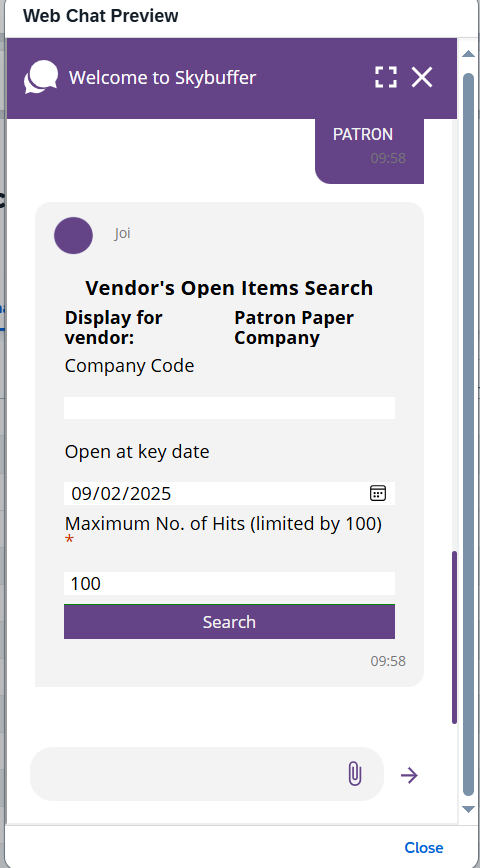The width and height of the screenshot is (480, 868).
Task: Click the outer scrollbar down arrow
Action: click(468, 809)
